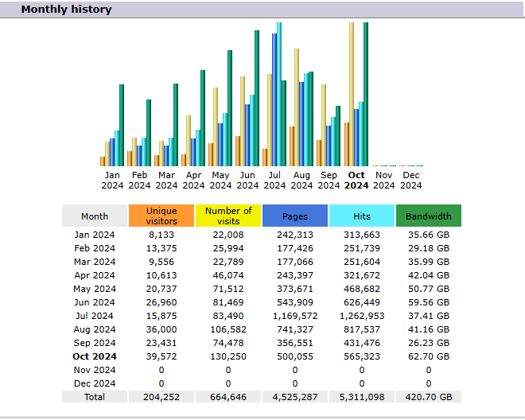525x420 pixels.
Task: Click the green Bandwidth column header
Action: click(x=428, y=216)
